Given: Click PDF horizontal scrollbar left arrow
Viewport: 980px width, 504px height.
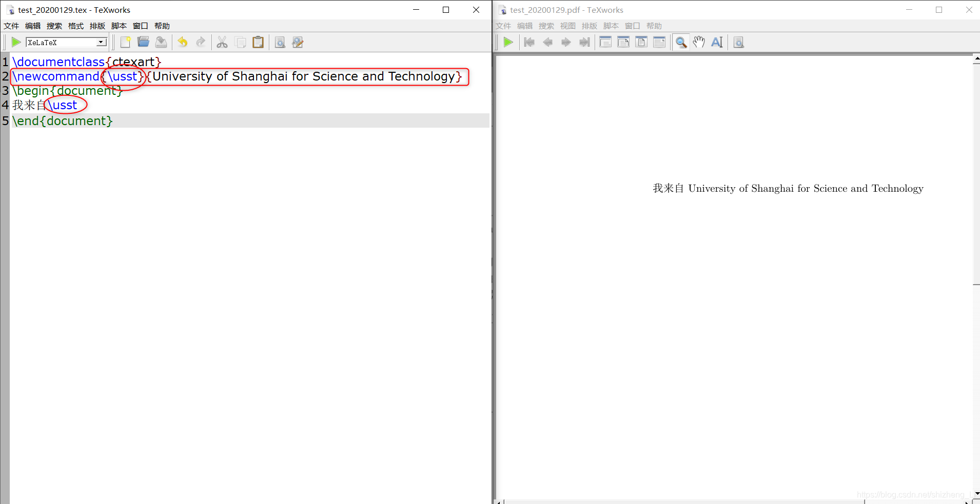Looking at the screenshot, I should point(499,501).
